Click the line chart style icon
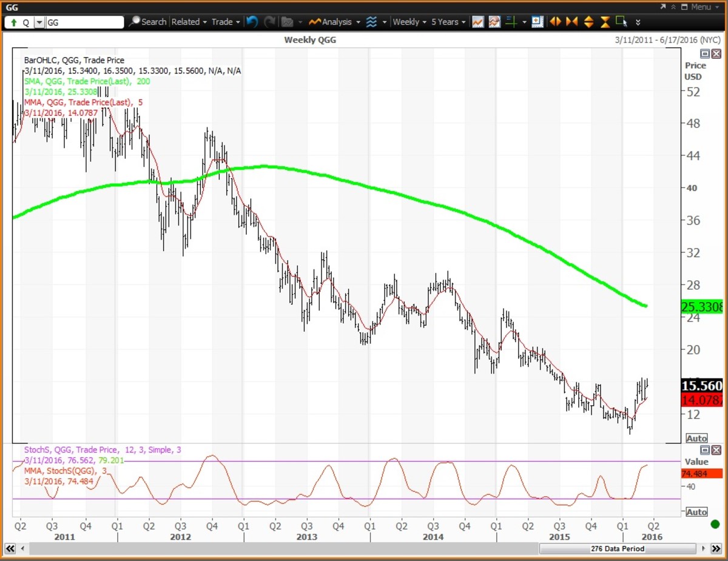728x561 pixels. [478, 22]
